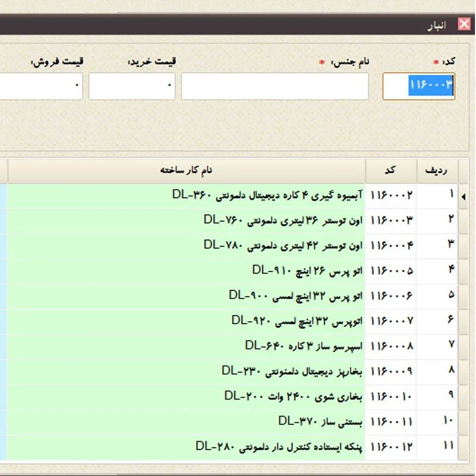Sort by the ردیف column header
This screenshot has height=476, width=476.
click(437, 171)
